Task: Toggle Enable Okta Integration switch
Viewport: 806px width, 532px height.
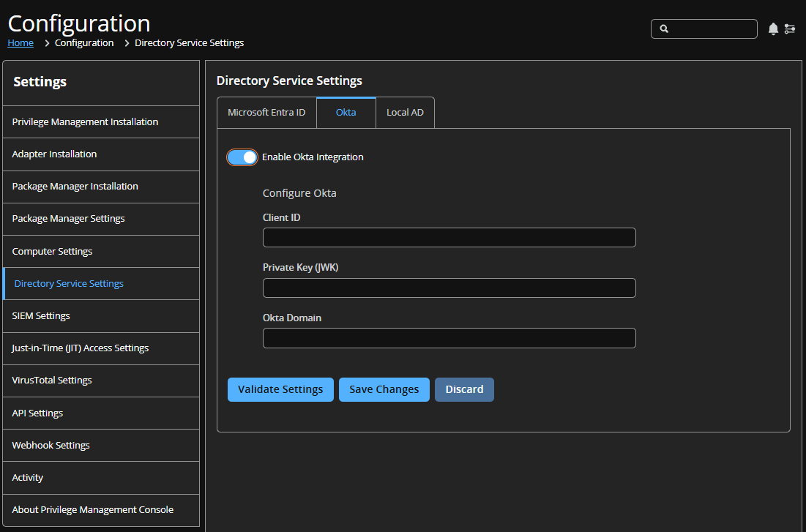Action: point(242,157)
